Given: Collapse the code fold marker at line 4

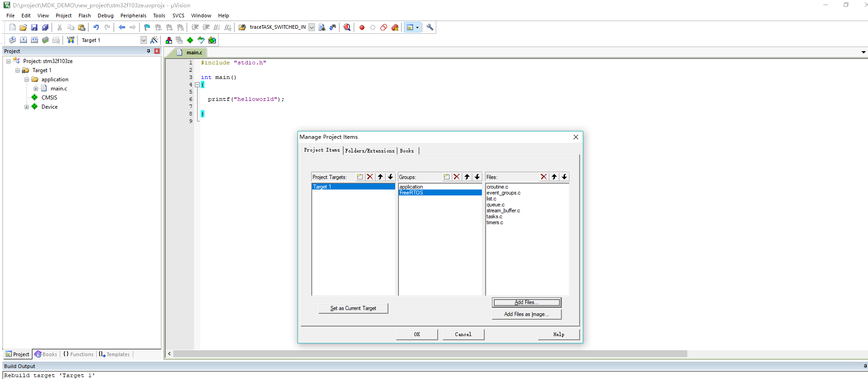Looking at the screenshot, I should (x=197, y=84).
